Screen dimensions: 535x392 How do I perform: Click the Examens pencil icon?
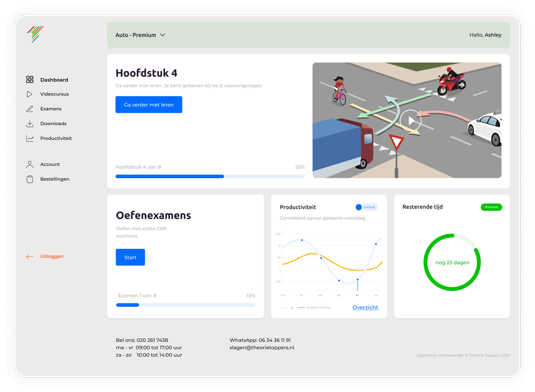pos(30,109)
